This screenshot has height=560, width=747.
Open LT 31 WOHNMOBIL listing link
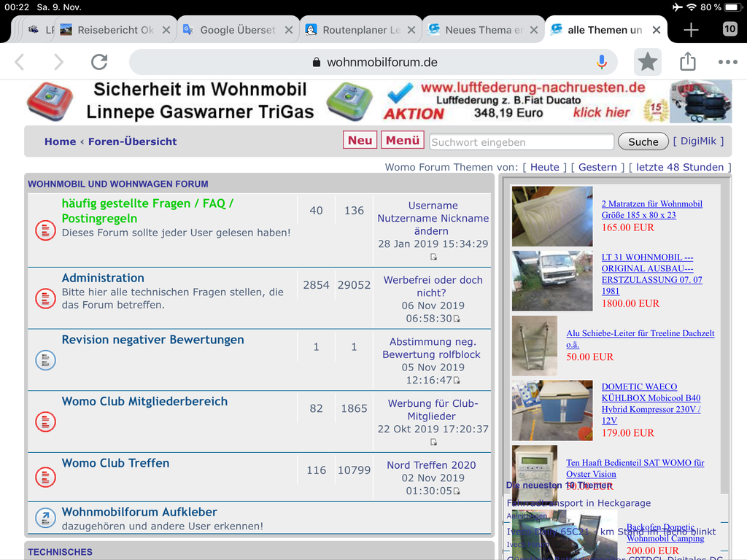tap(651, 274)
